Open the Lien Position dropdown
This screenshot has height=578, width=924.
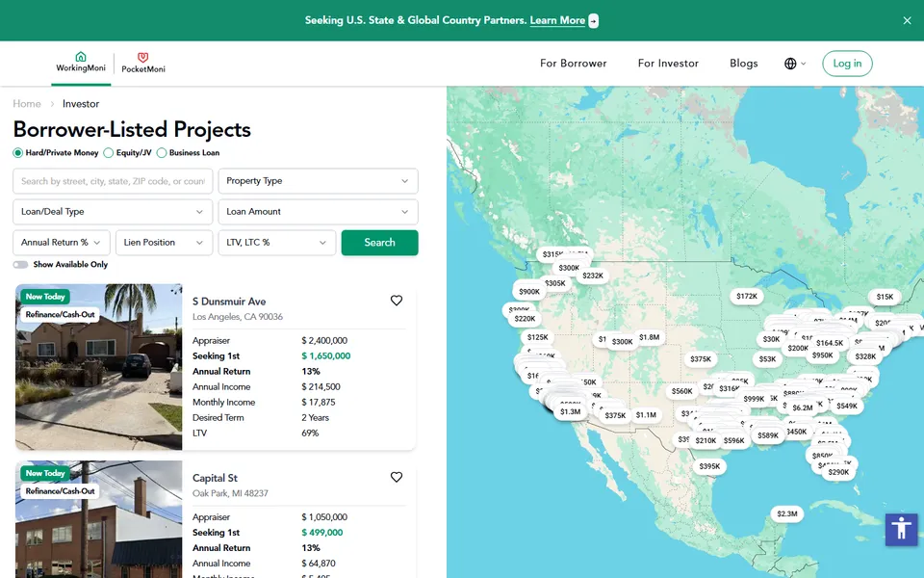(x=164, y=243)
